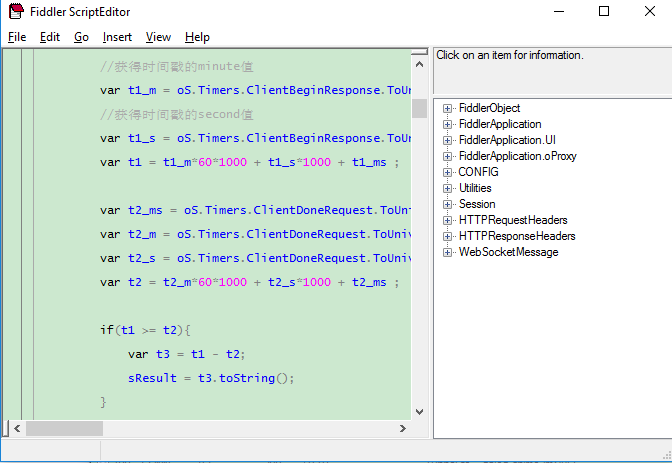
Task: Click the vertical scrollbar thumb in editor
Action: coord(420,108)
